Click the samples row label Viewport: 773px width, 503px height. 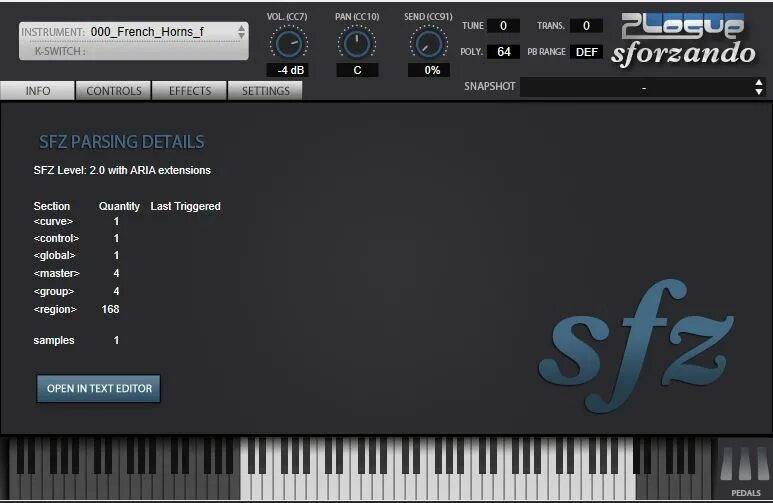[54, 340]
